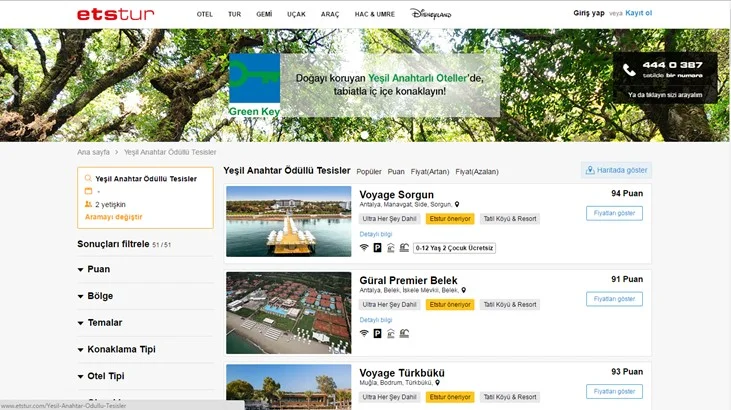This screenshot has height=410, width=731.
Task: Click Ya da tıklayın sizi arayalım
Action: click(x=665, y=95)
